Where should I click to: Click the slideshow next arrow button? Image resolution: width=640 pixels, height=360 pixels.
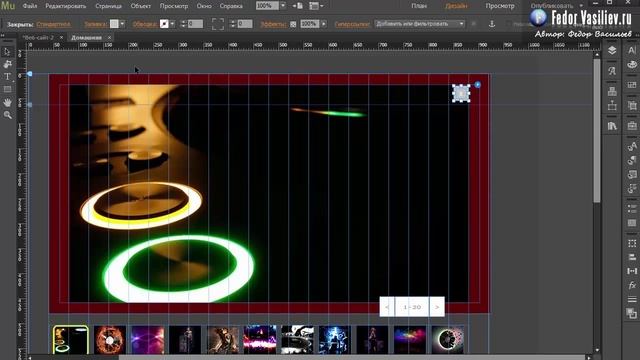[437, 307]
